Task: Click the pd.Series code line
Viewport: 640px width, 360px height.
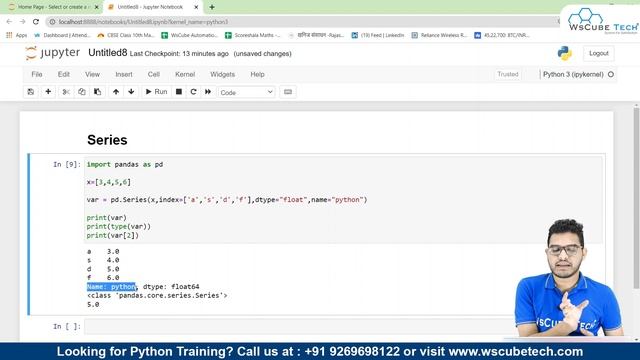Action: click(227, 200)
